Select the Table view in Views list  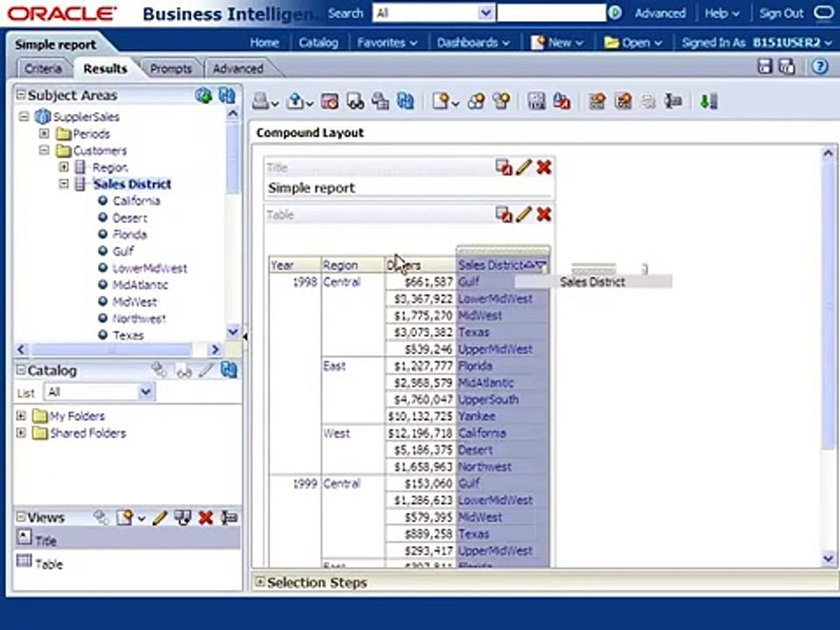tap(128, 563)
